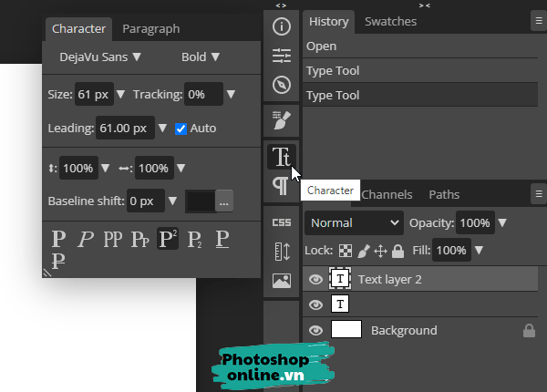Click the lock transparent pixels icon
This screenshot has height=392, width=547.
[x=345, y=251]
